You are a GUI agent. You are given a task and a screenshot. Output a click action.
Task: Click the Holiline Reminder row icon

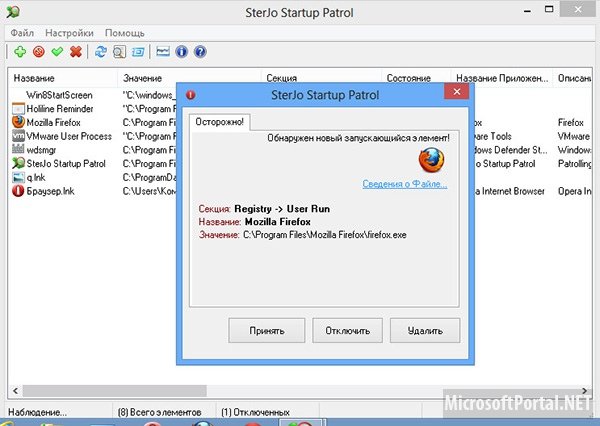tap(18, 109)
